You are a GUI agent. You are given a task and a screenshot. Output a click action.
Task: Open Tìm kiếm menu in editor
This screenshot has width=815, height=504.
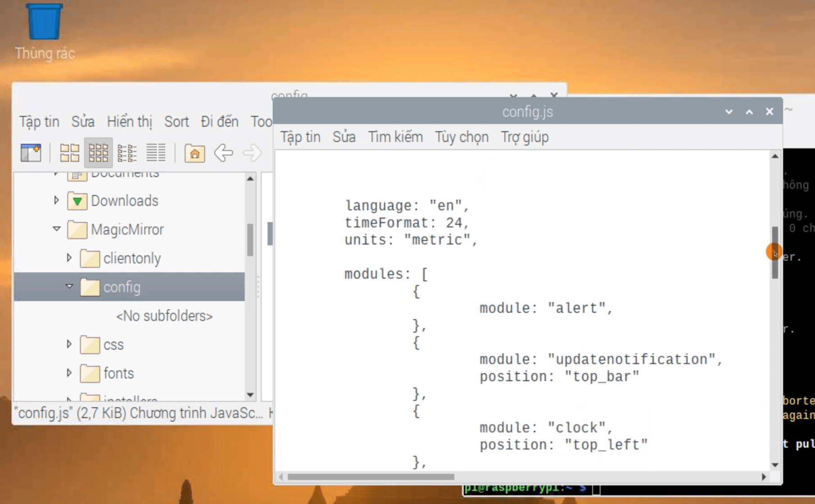click(395, 137)
